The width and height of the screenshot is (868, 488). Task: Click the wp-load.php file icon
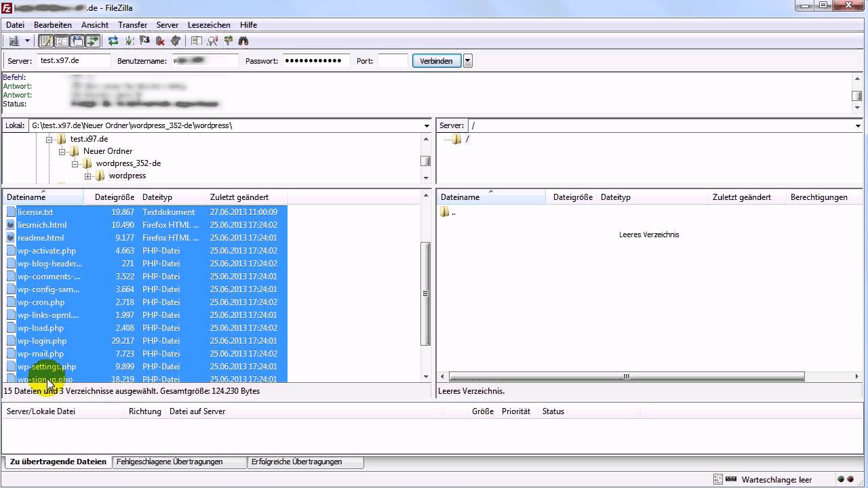coord(11,328)
